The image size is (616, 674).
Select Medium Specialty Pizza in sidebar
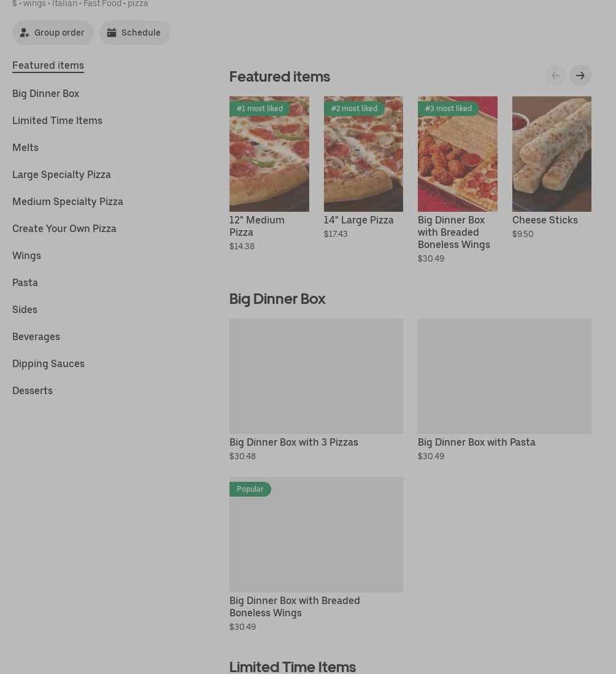point(67,201)
